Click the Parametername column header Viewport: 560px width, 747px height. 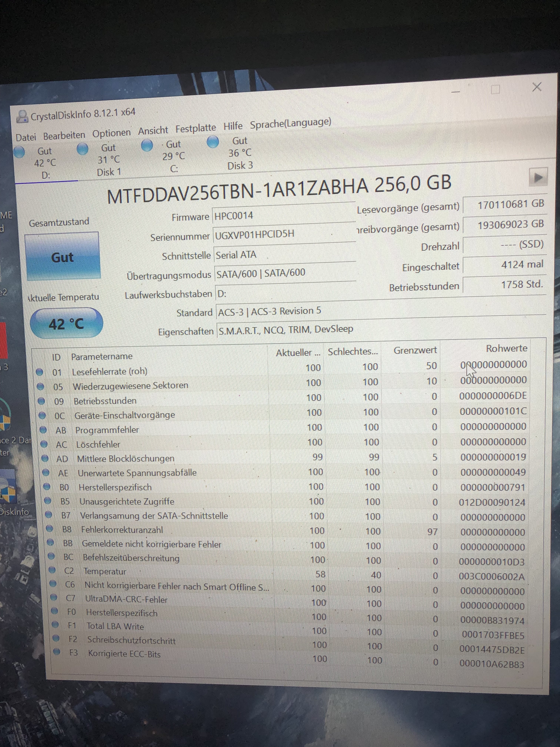coord(102,356)
